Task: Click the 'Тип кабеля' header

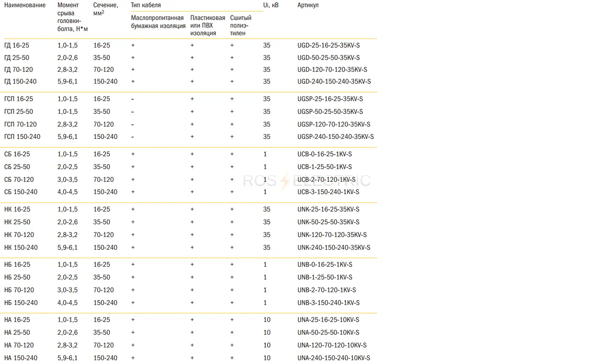Action: (x=146, y=5)
